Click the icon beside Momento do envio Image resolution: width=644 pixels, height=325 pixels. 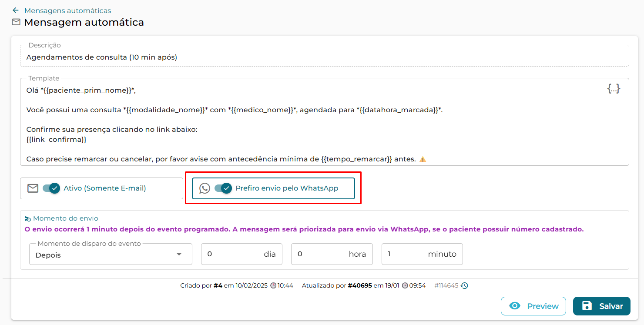tap(28, 218)
